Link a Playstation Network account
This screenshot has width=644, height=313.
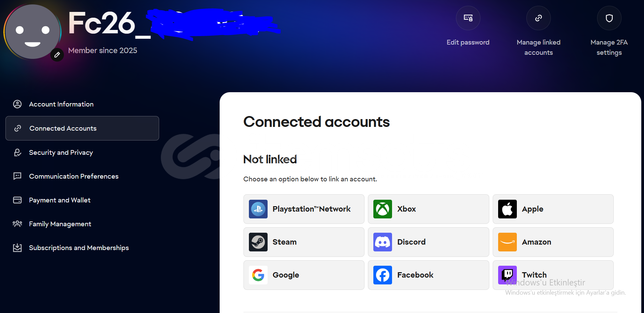tap(304, 209)
